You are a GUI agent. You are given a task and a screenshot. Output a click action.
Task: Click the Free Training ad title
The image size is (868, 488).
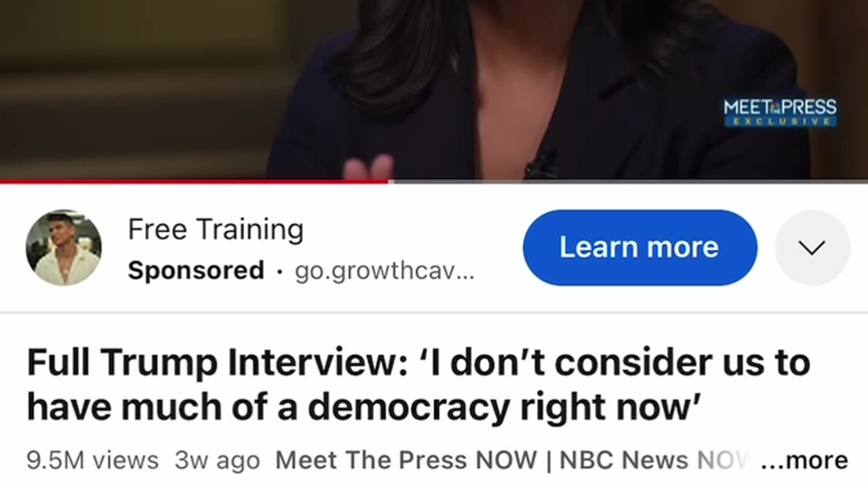click(x=216, y=230)
